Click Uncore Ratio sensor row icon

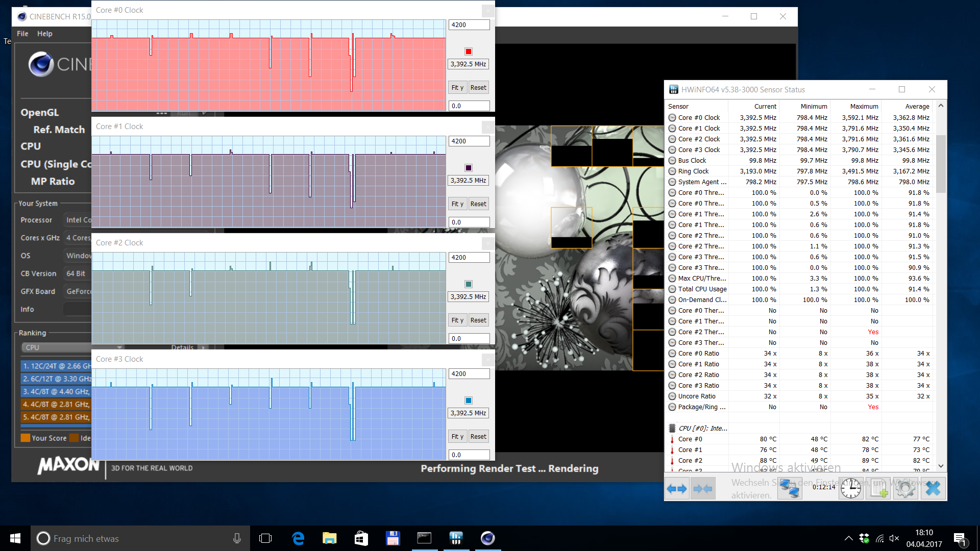point(672,396)
